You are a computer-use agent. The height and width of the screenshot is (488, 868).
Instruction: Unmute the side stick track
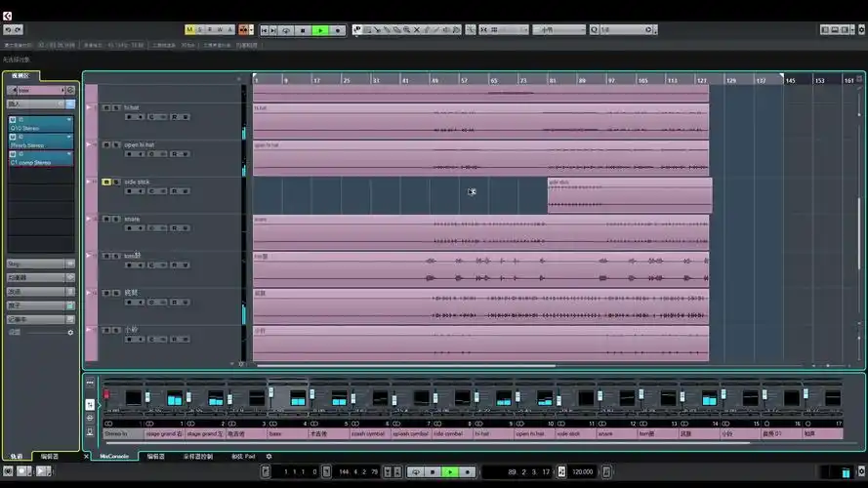(106, 182)
